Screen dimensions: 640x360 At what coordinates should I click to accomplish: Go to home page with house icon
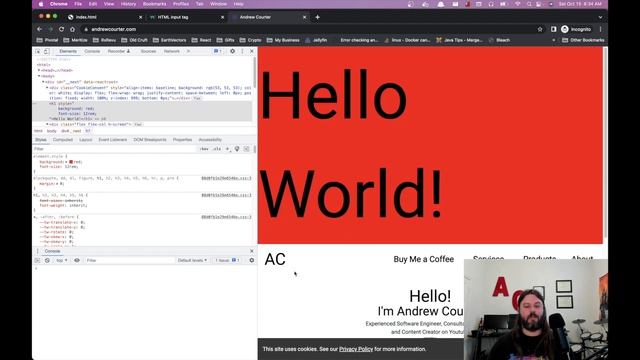72,29
